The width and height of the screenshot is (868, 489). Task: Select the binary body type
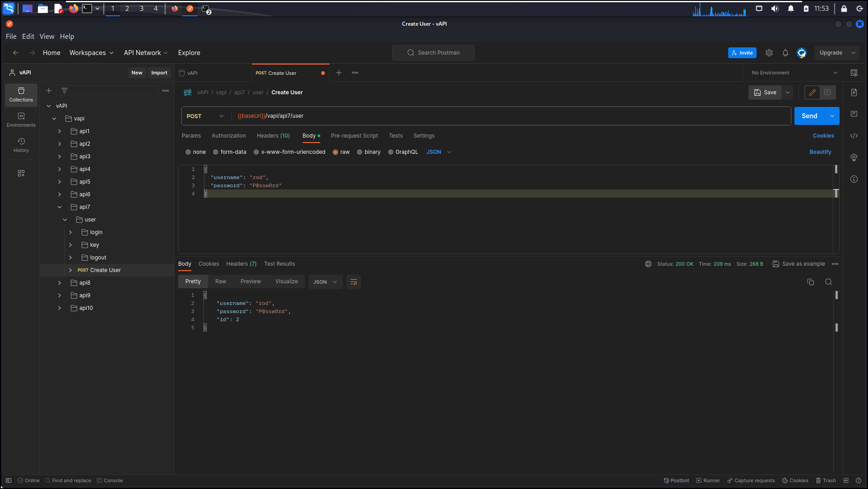pyautogui.click(x=360, y=152)
